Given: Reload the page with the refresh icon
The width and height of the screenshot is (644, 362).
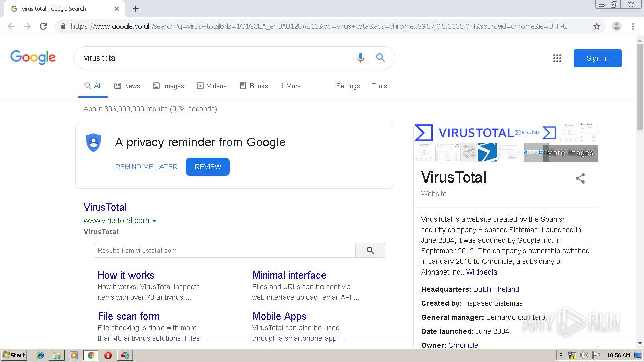Looking at the screenshot, I should 43,26.
